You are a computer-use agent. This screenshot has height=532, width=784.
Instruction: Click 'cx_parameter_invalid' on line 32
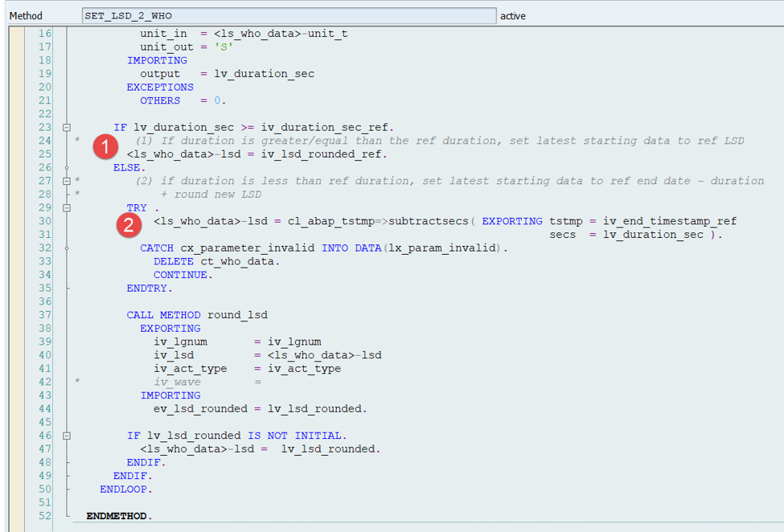click(248, 248)
